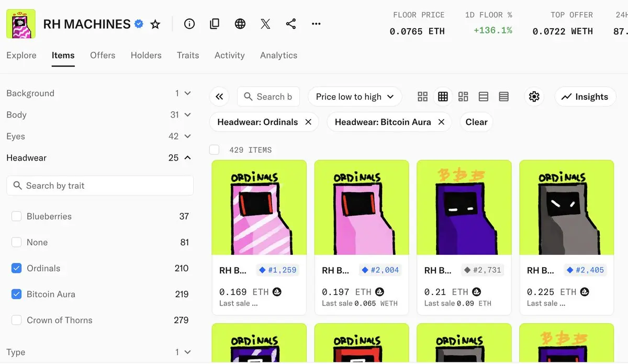Viewport: 628px width, 364px height.
Task: Click rarity rank badge #1,259
Action: 278,270
